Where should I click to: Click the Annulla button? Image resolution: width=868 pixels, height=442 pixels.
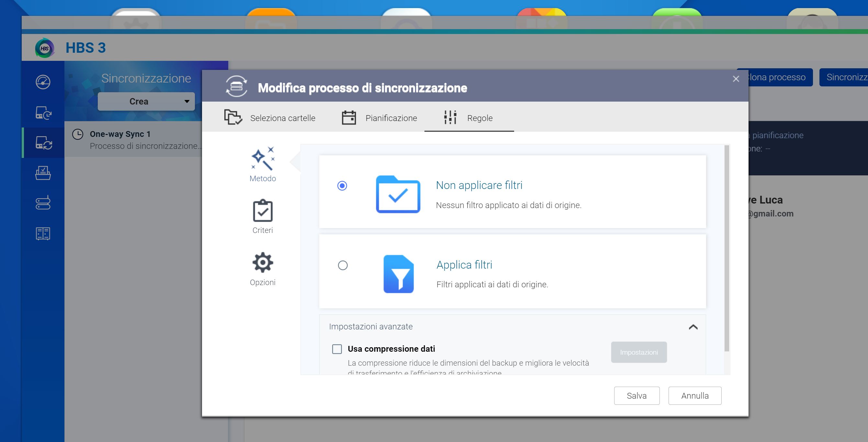tap(695, 395)
